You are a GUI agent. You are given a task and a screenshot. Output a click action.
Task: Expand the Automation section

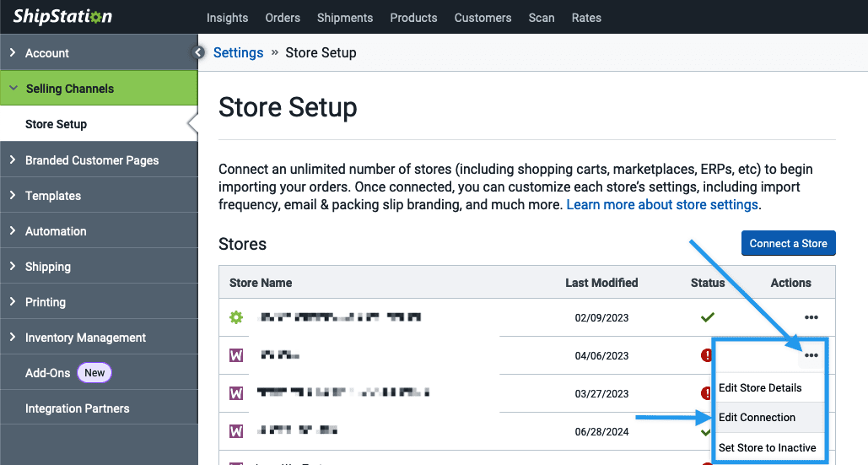point(99,231)
